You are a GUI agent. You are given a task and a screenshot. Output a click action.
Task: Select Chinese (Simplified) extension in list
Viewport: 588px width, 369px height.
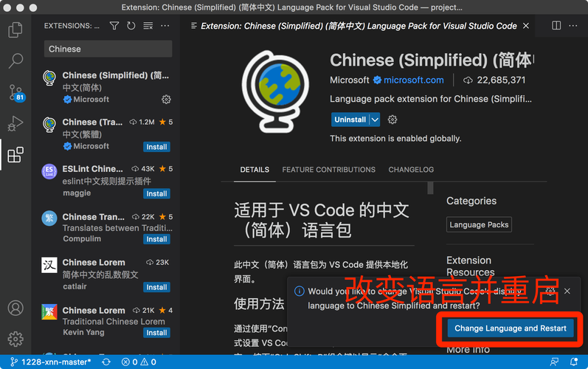pyautogui.click(x=106, y=87)
